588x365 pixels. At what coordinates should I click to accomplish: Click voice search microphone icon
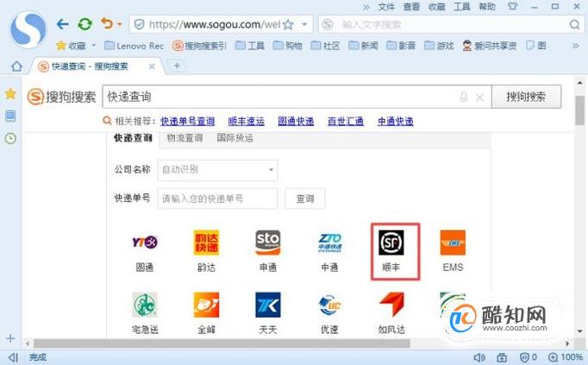point(464,98)
